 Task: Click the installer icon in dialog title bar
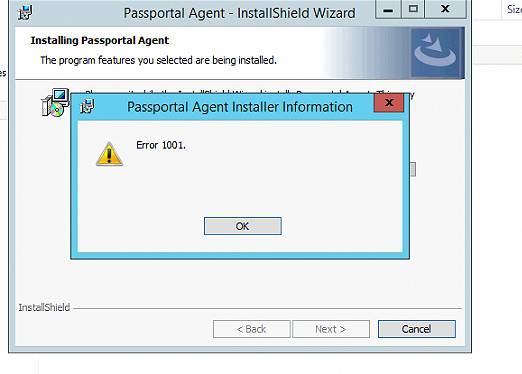(x=87, y=106)
